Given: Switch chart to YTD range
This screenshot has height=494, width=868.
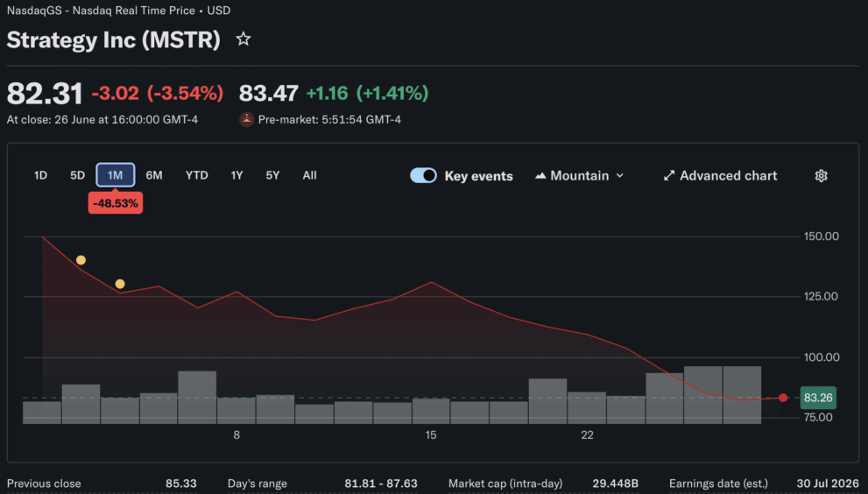Looking at the screenshot, I should click(x=196, y=175).
